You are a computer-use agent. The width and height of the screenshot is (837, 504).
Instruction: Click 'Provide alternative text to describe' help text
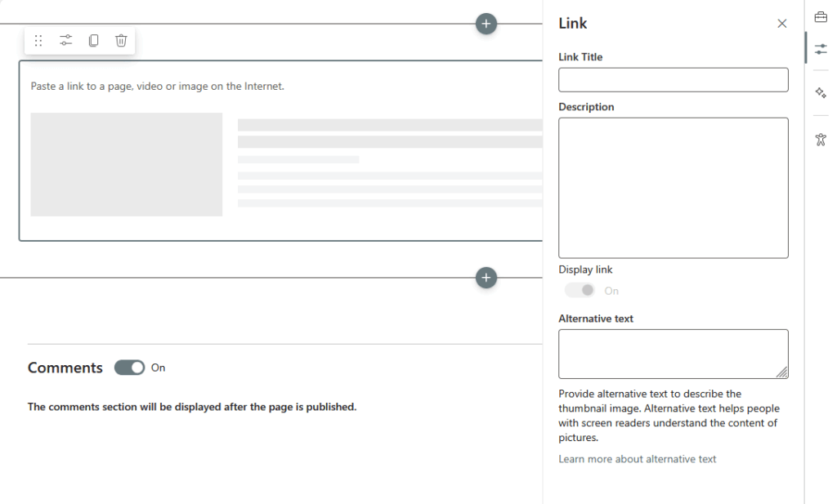pos(669,416)
